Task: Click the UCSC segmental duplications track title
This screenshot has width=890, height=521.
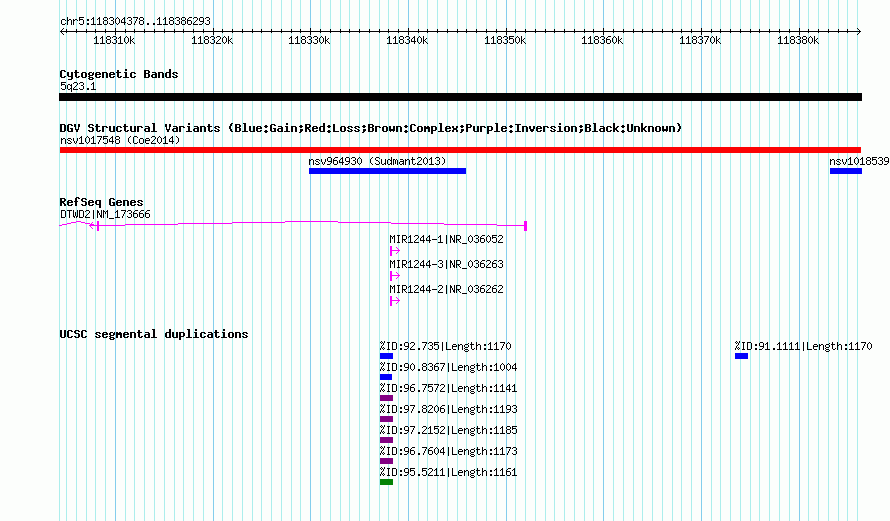Action: 154,334
